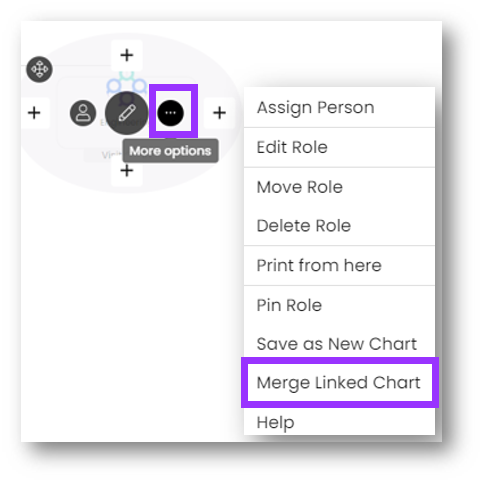Image resolution: width=484 pixels, height=484 pixels.
Task: Click the faded role name label below card
Action: click(x=103, y=155)
